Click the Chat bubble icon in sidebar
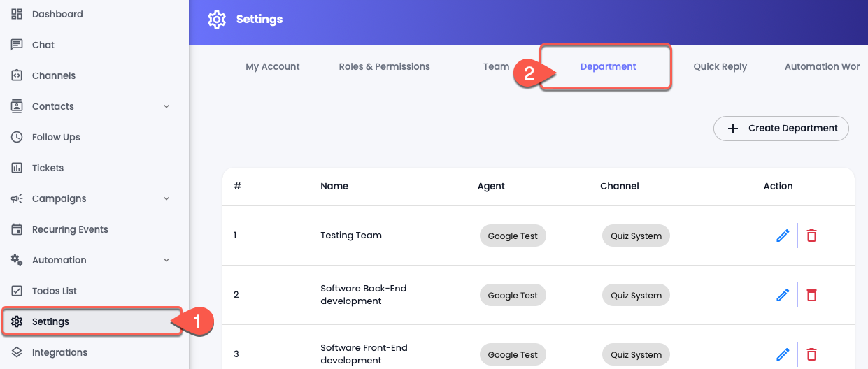Image resolution: width=868 pixels, height=369 pixels. point(17,45)
